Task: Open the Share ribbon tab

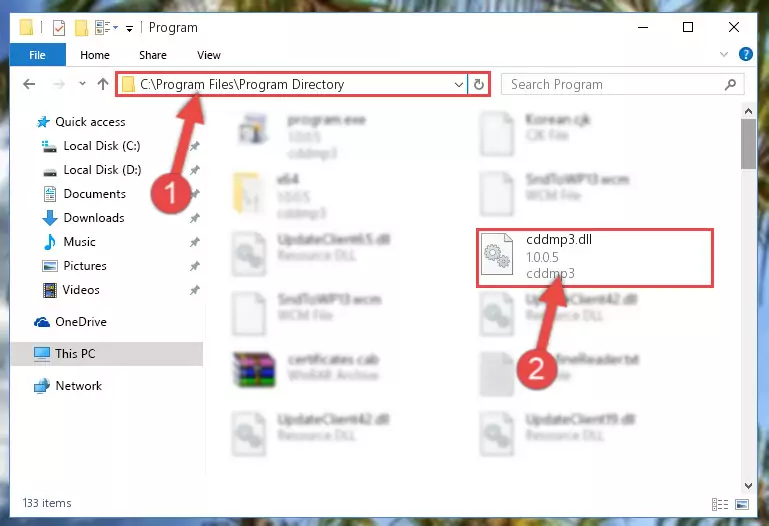Action: tap(153, 55)
